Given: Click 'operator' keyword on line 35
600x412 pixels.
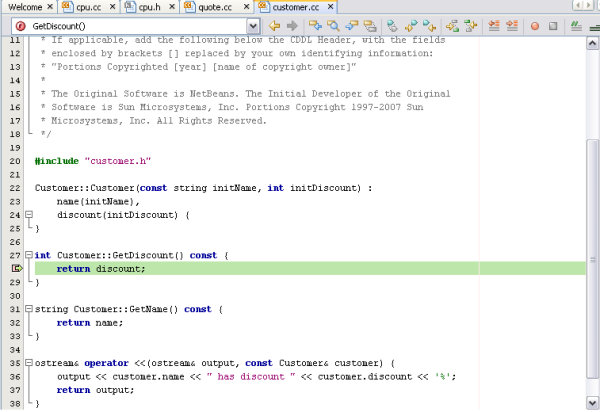Looking at the screenshot, I should pos(106,363).
